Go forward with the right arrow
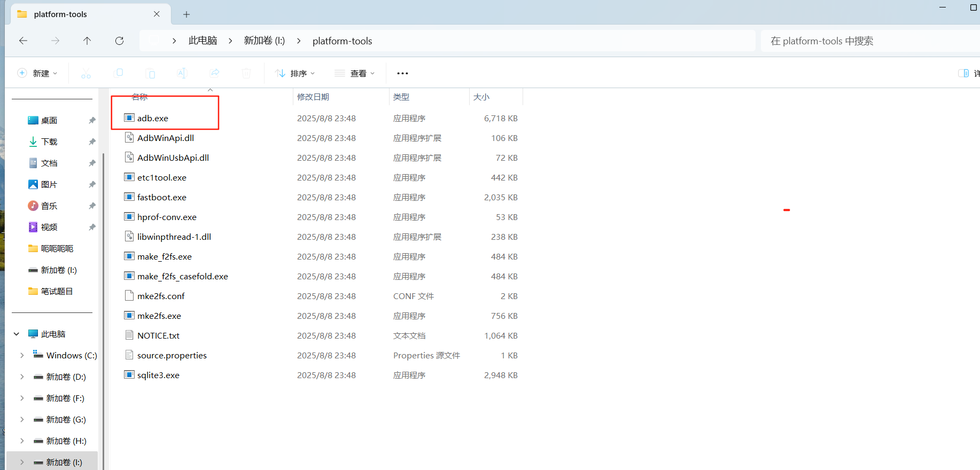Image resolution: width=980 pixels, height=470 pixels. click(55, 41)
